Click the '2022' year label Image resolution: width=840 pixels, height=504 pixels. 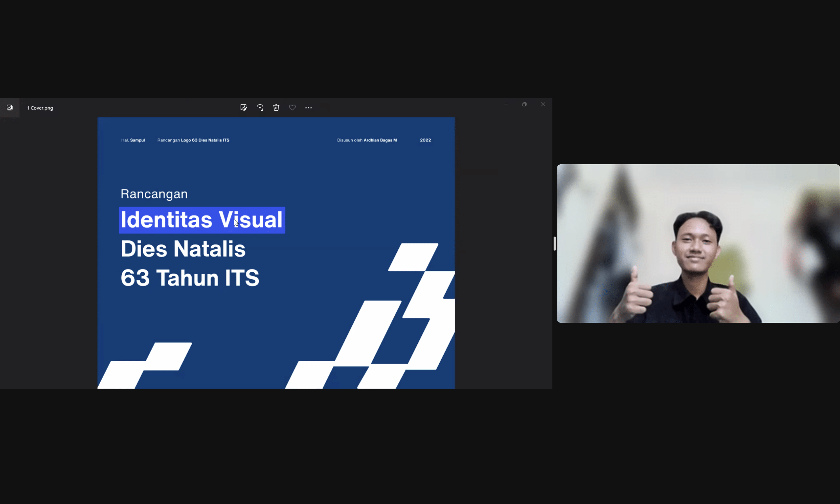[425, 140]
